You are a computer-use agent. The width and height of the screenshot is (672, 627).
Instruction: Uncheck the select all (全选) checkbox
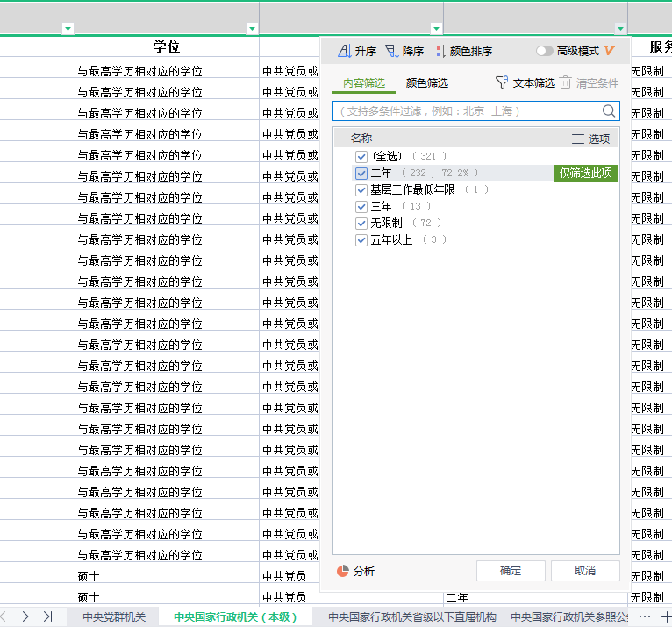coord(361,156)
